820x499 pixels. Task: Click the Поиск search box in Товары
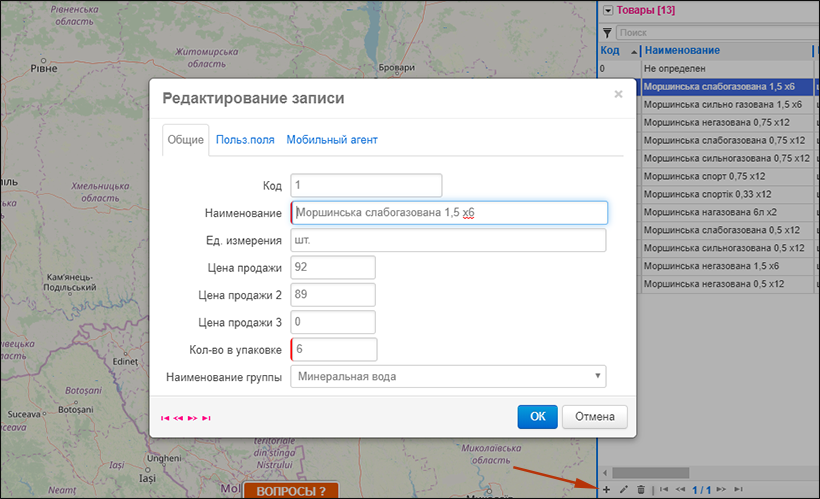pos(716,33)
